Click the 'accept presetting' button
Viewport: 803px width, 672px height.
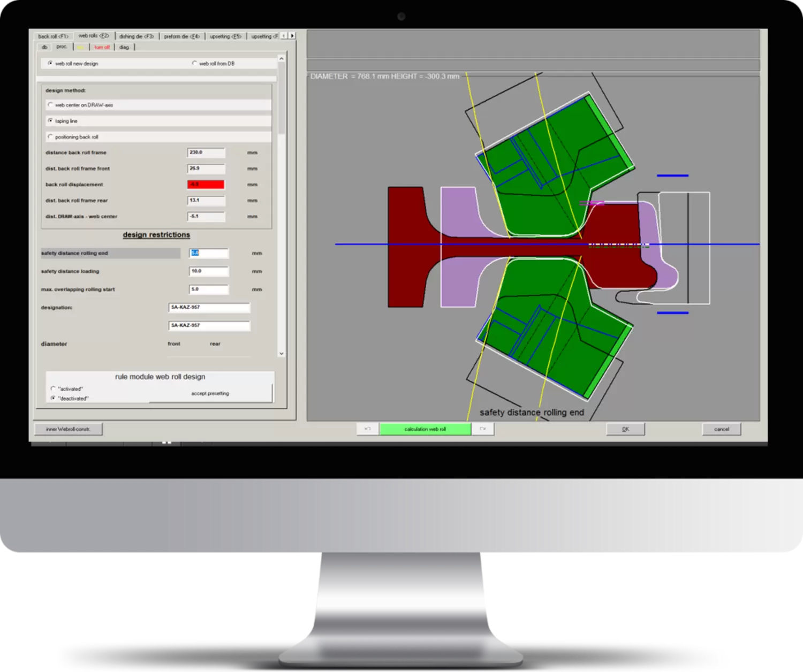point(210,394)
